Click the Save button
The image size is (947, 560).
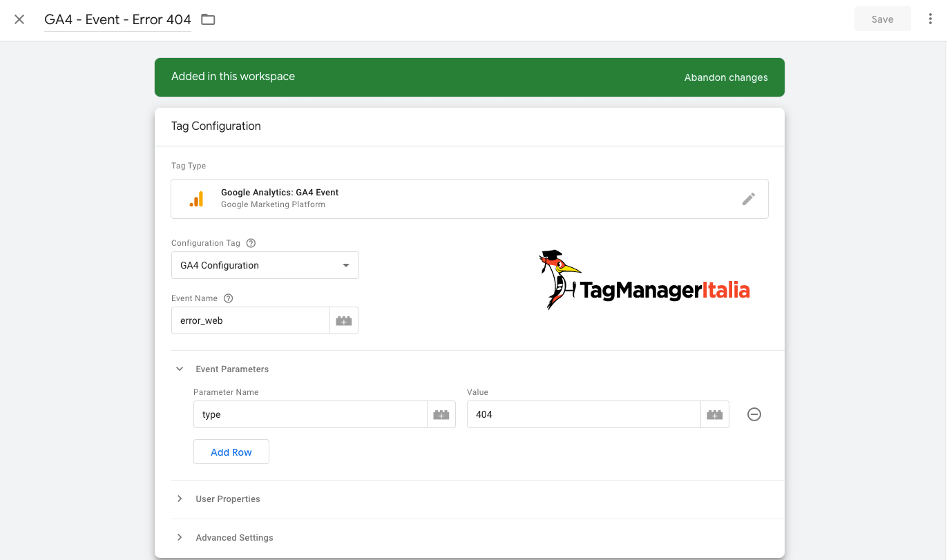point(883,19)
